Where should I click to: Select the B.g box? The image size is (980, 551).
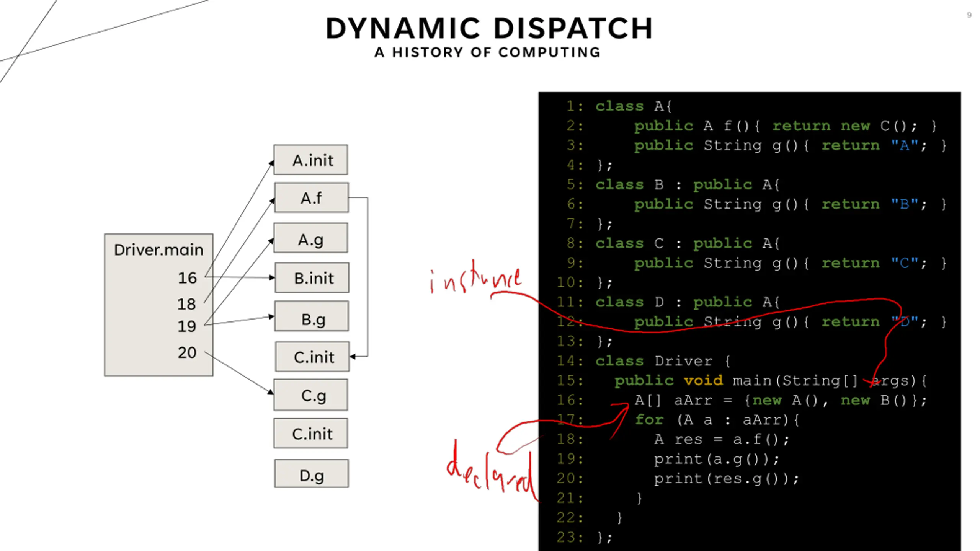pyautogui.click(x=312, y=316)
